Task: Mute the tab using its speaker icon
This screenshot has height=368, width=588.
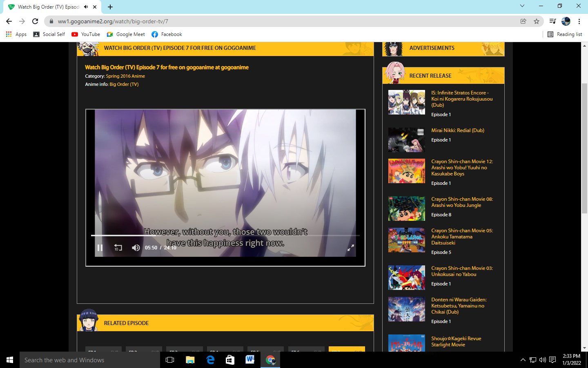Action: (x=86, y=7)
